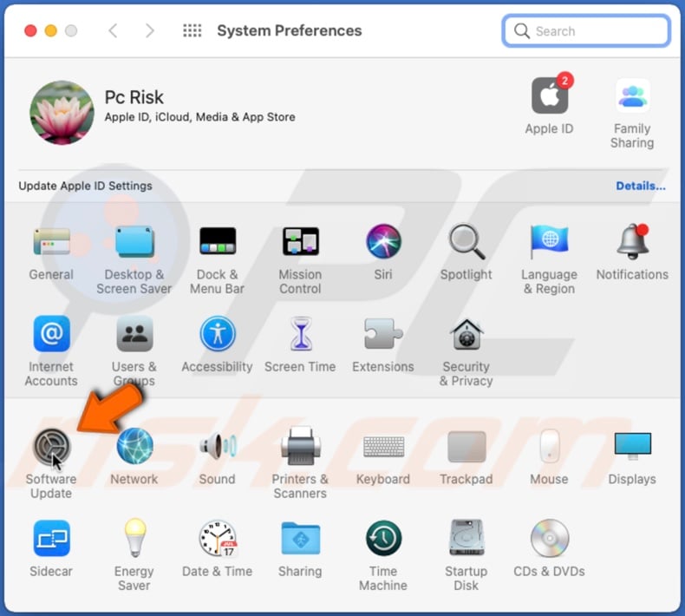Open Apple ID with notification badge

coord(550,95)
